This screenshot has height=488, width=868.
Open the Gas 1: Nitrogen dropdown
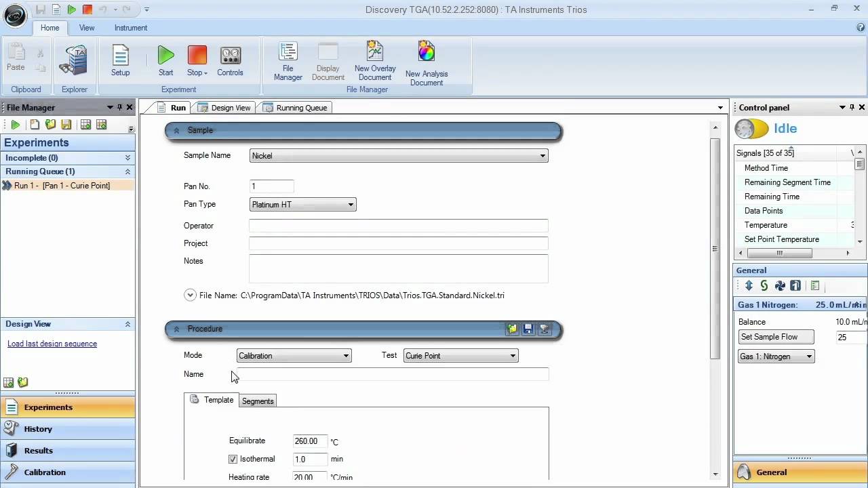pos(776,357)
